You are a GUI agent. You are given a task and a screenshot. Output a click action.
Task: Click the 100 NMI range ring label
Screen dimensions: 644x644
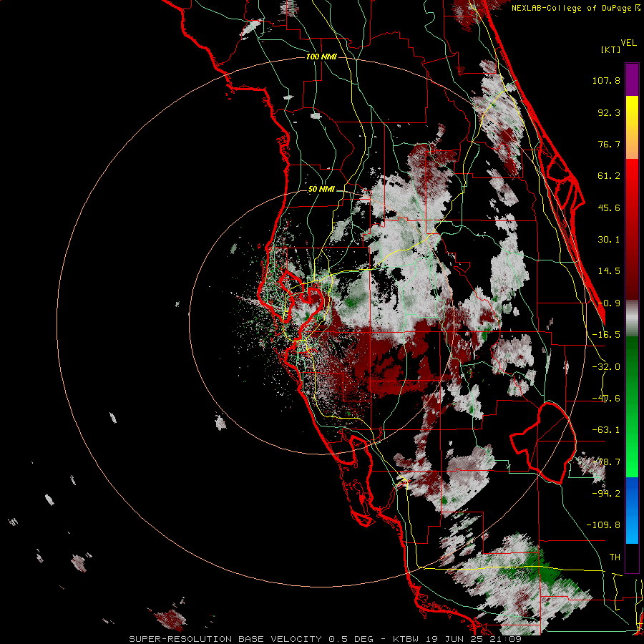pyautogui.click(x=321, y=57)
